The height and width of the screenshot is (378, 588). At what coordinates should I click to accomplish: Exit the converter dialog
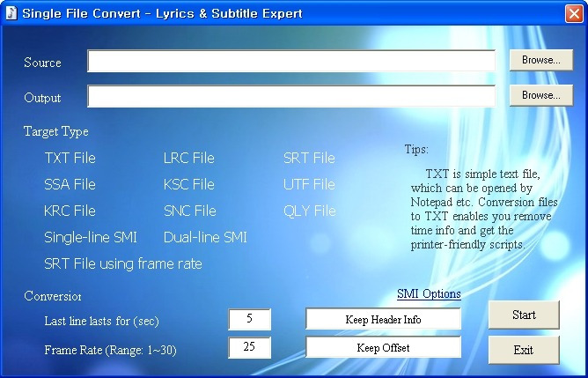click(524, 350)
